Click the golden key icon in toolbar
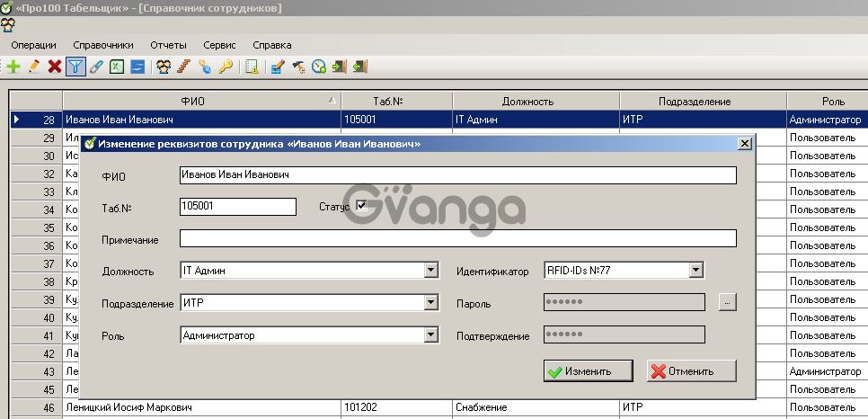The width and height of the screenshot is (868, 419). point(226,67)
